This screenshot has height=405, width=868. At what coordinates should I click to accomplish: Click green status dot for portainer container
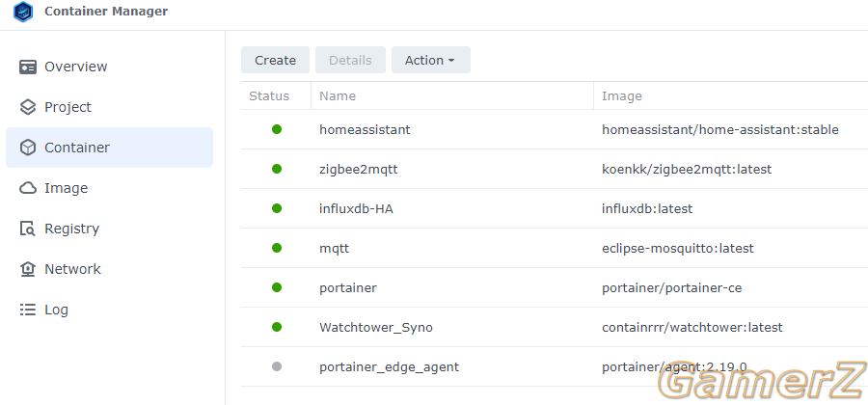coord(277,287)
